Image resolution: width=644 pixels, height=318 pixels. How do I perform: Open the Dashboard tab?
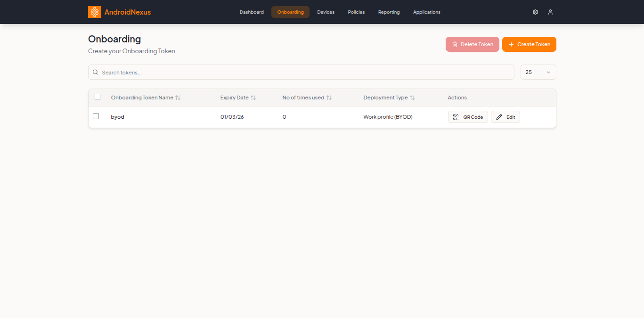tap(252, 12)
